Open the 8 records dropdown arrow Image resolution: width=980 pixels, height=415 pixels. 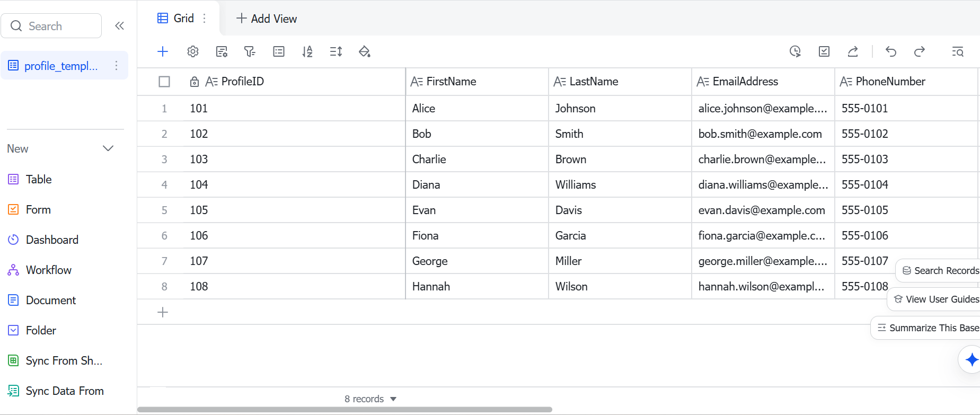tap(393, 399)
